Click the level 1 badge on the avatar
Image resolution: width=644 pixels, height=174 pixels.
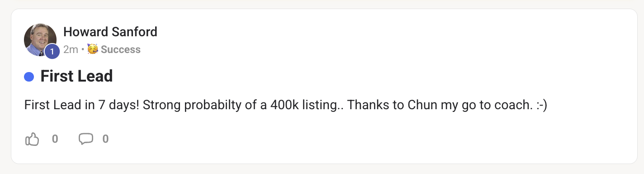click(x=52, y=52)
